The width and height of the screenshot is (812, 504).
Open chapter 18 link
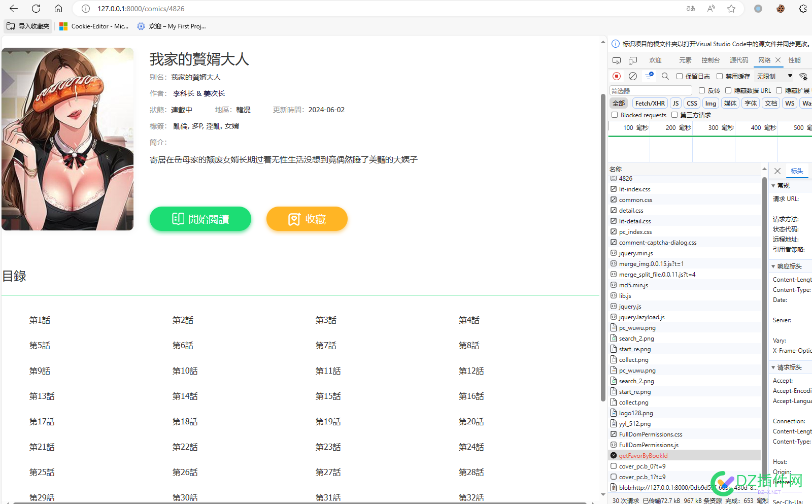(185, 422)
